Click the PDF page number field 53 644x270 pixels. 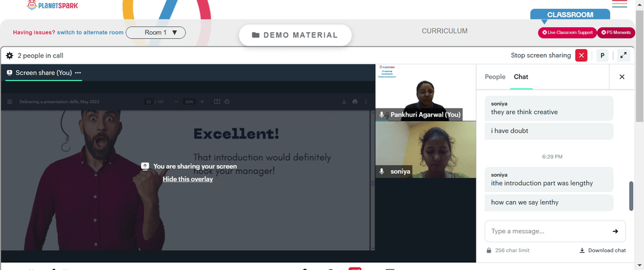(149, 102)
